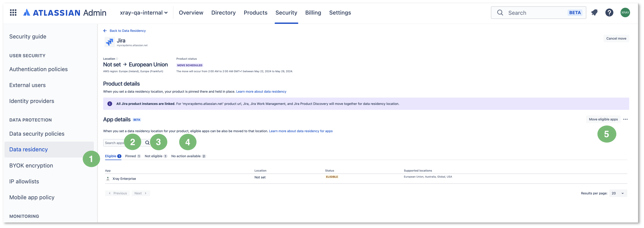Open Data security policies in sidebar

tap(37, 134)
